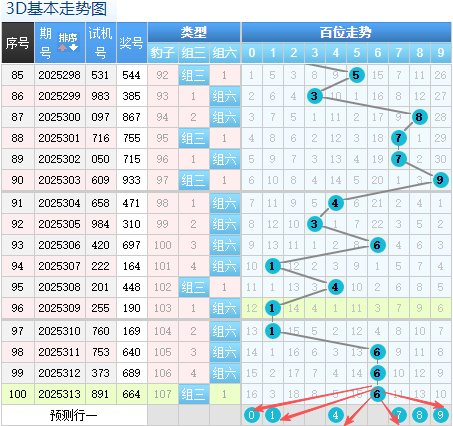Image resolution: width=453 pixels, height=426 pixels.
Task: Click the 百位走势 header
Action: click(x=346, y=32)
